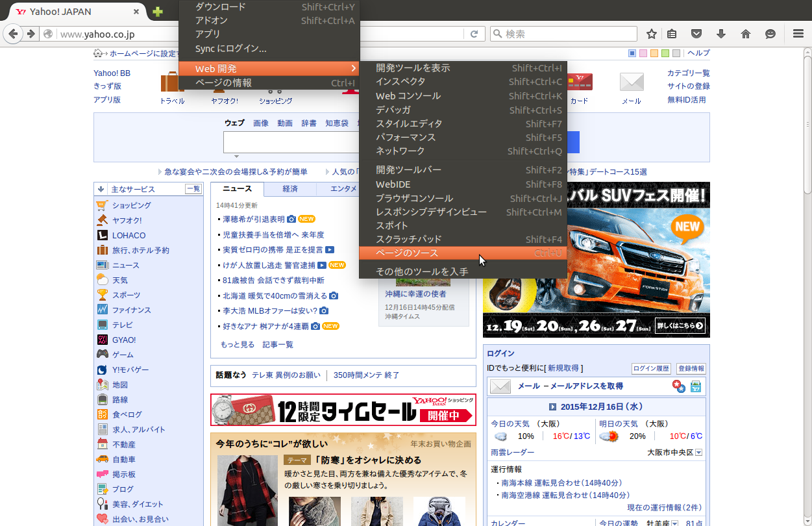The height and width of the screenshot is (526, 812).
Task: Switch to the 経済 news tab
Action: point(290,189)
